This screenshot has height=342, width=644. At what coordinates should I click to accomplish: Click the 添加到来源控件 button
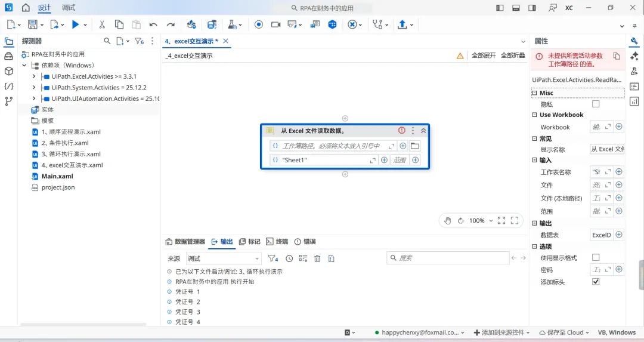coord(501,332)
